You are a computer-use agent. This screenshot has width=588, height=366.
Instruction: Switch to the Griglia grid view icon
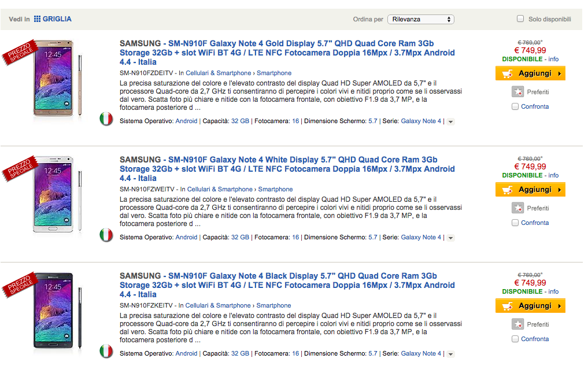point(38,19)
